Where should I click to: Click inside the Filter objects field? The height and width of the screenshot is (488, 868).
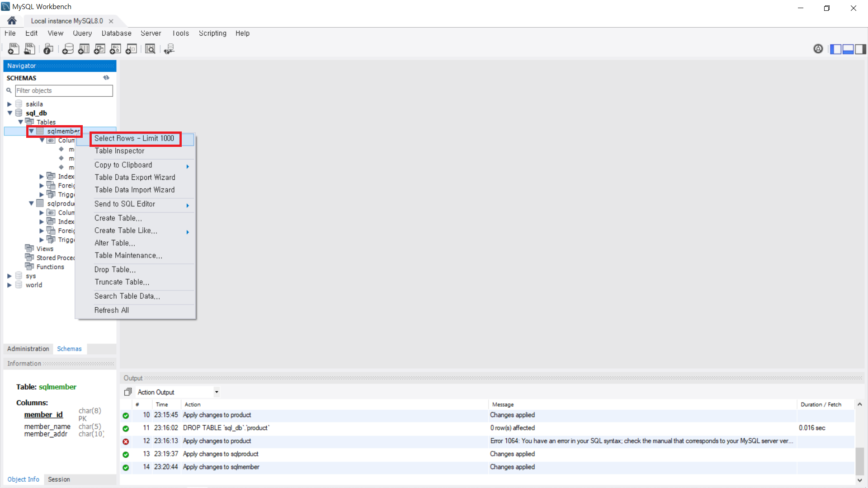63,90
